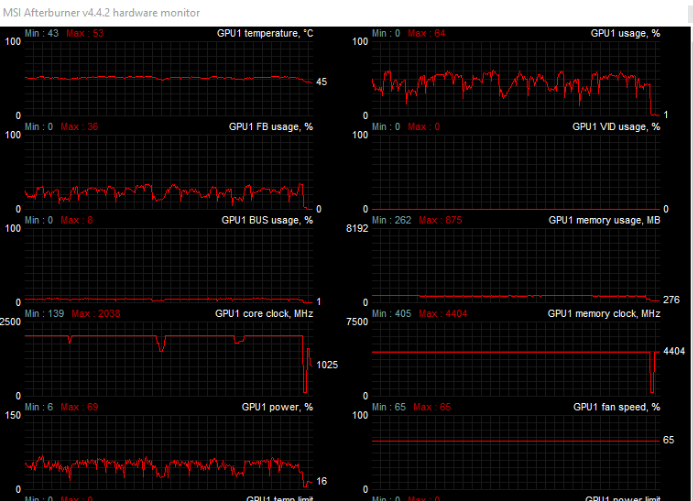This screenshot has height=501, width=693.
Task: Click the 2500 axis value on core clock graph
Action: coord(10,322)
